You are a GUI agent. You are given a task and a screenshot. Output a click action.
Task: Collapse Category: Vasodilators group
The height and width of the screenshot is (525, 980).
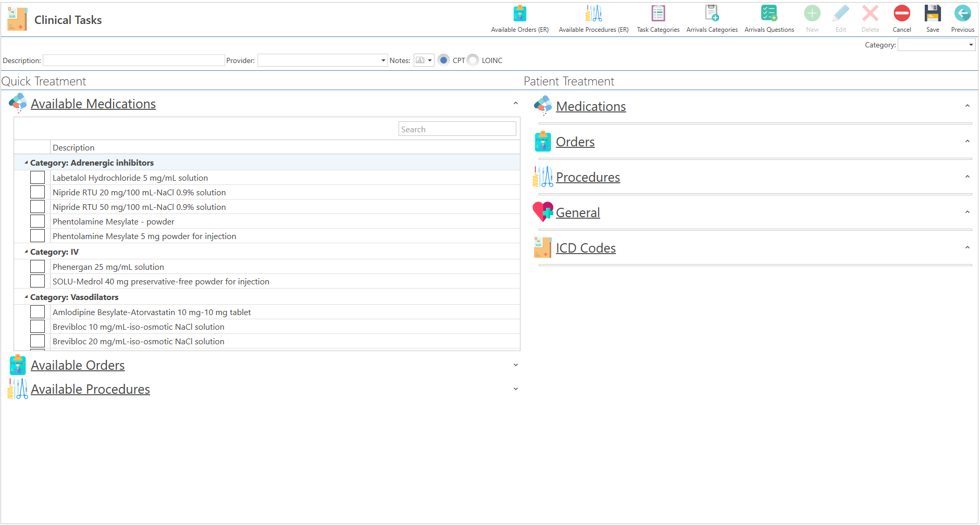point(26,297)
